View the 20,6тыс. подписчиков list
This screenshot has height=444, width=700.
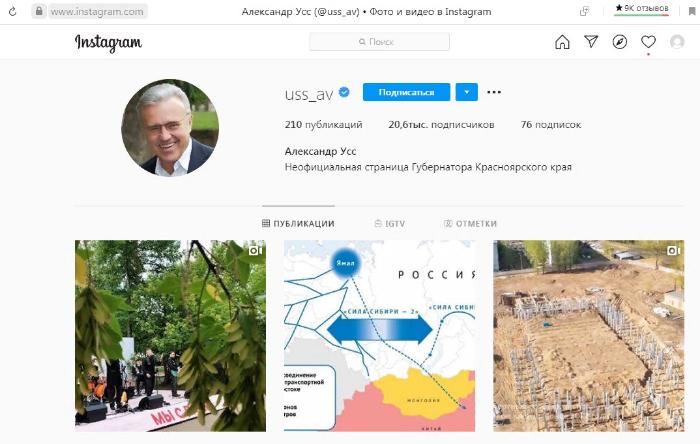[441, 124]
